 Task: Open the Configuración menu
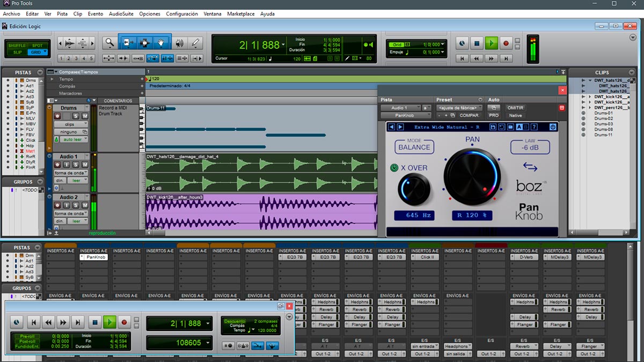tap(181, 14)
